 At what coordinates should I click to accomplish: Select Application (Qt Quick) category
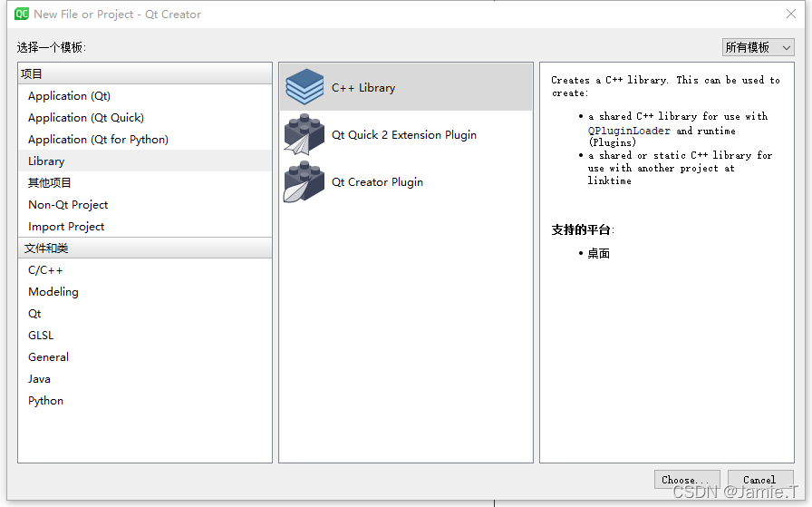145,118
